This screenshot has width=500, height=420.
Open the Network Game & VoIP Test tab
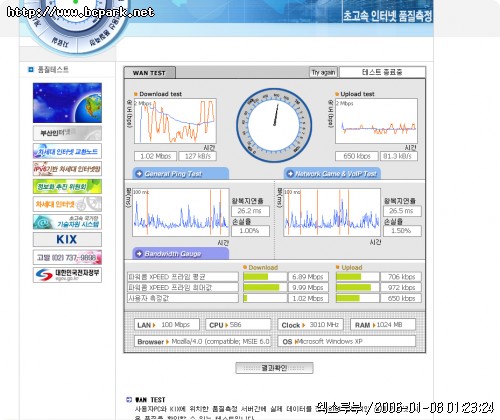[332, 174]
